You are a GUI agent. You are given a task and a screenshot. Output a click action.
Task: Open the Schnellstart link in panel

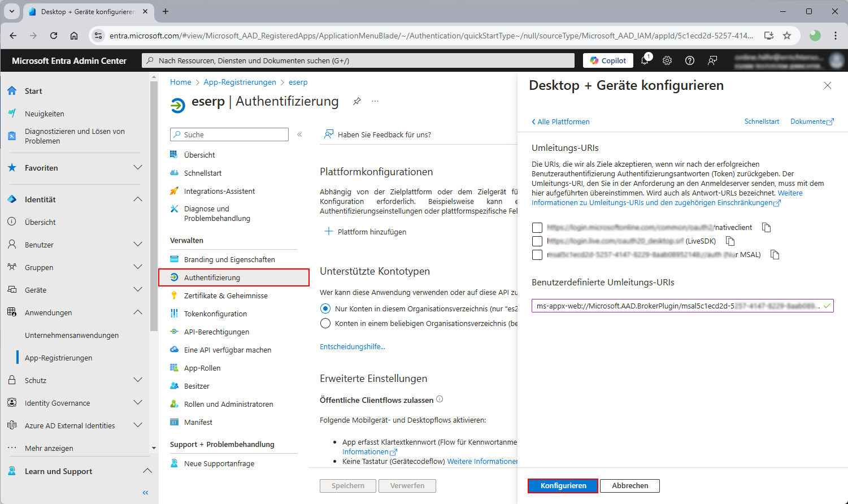pyautogui.click(x=762, y=121)
